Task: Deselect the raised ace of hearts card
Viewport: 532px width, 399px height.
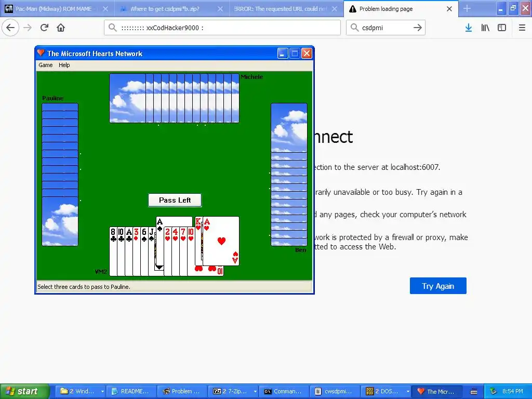Action: coord(221,241)
